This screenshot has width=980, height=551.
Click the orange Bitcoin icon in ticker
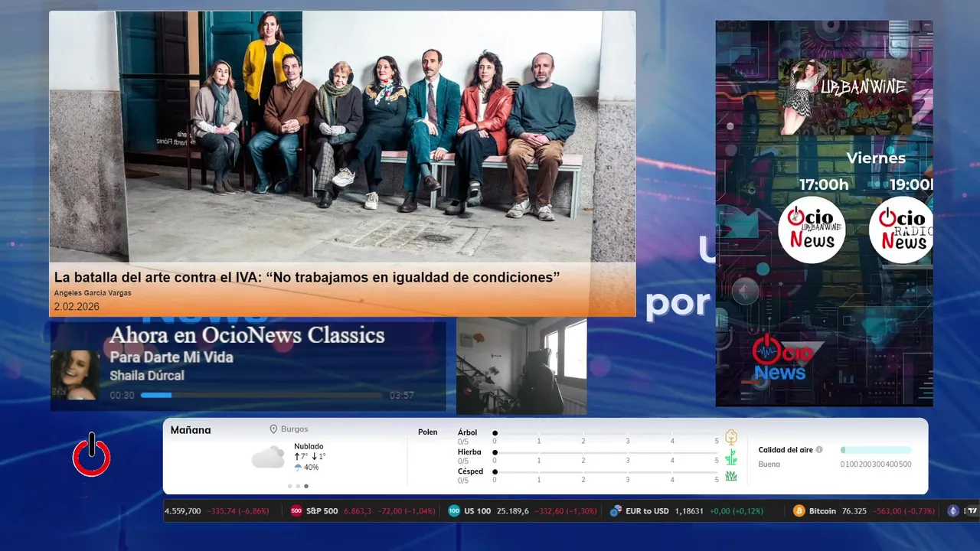(799, 511)
